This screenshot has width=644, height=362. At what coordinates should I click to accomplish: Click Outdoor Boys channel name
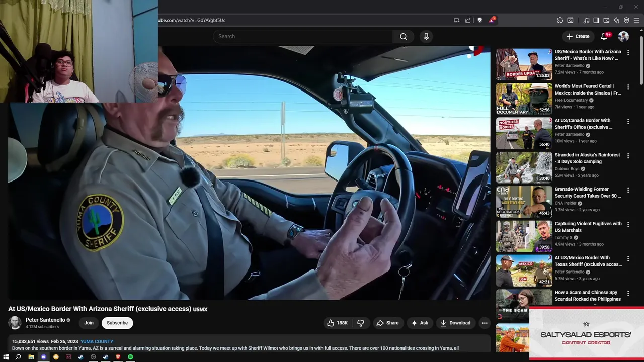point(567,169)
